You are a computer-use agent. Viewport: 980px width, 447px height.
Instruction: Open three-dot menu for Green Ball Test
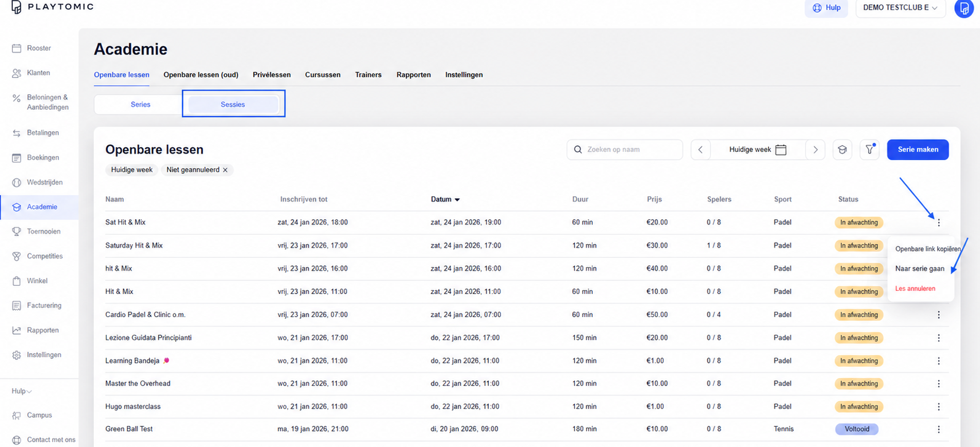939,429
